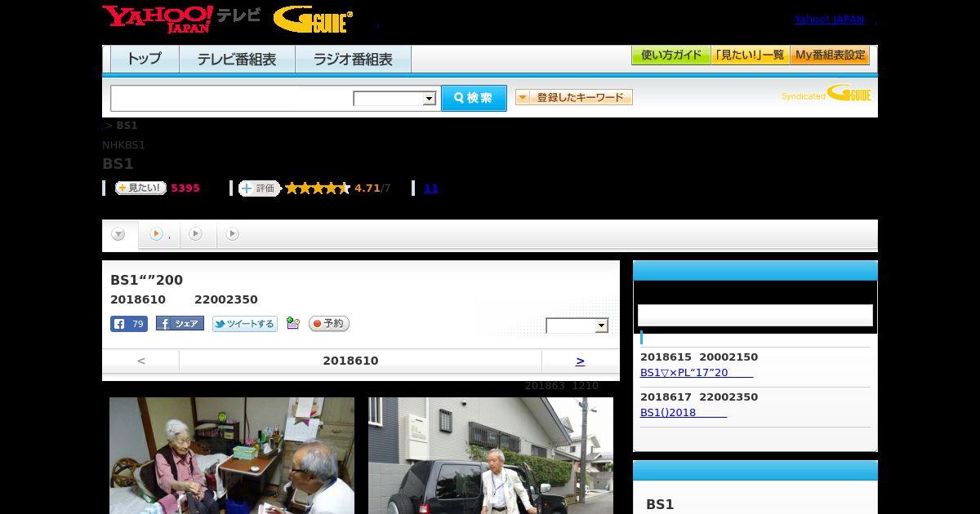This screenshot has height=514, width=980.
Task: Click the 4.71 rating score
Action: point(367,188)
